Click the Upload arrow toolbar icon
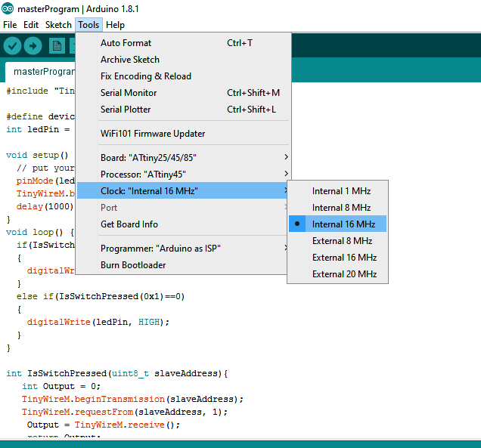The width and height of the screenshot is (481, 448). [x=33, y=46]
